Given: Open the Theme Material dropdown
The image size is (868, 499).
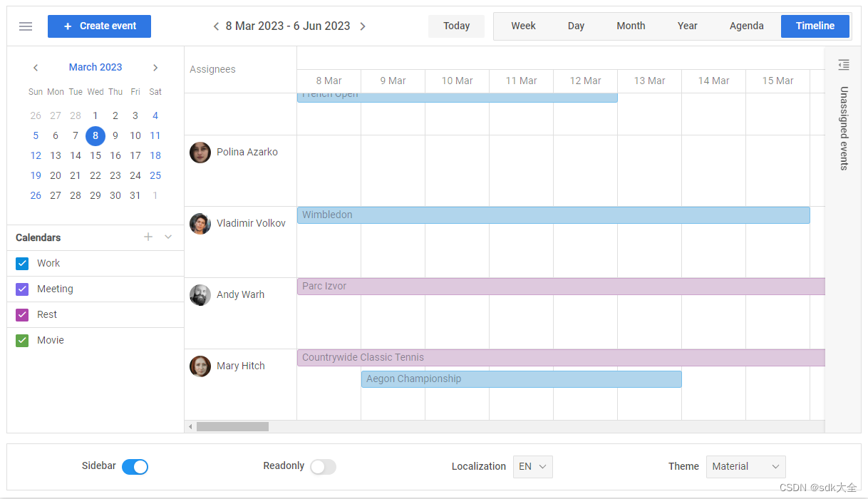Looking at the screenshot, I should pos(745,467).
